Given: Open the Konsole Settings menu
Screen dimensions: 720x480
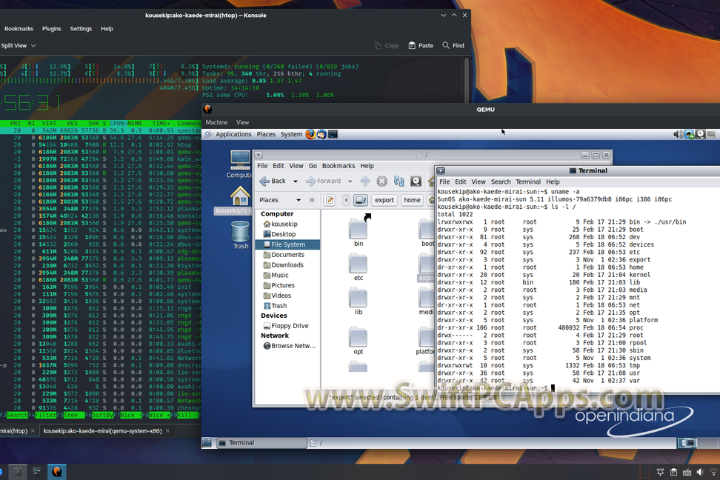Looking at the screenshot, I should tap(81, 28).
